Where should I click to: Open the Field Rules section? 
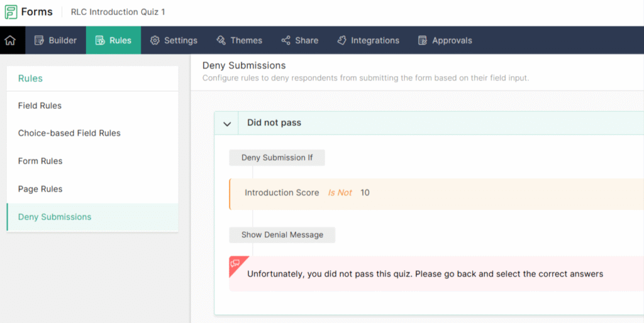coord(40,106)
